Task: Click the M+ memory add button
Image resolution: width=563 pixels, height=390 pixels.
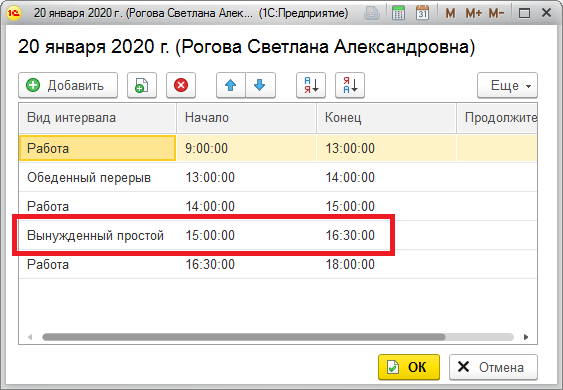Action: coord(473,14)
